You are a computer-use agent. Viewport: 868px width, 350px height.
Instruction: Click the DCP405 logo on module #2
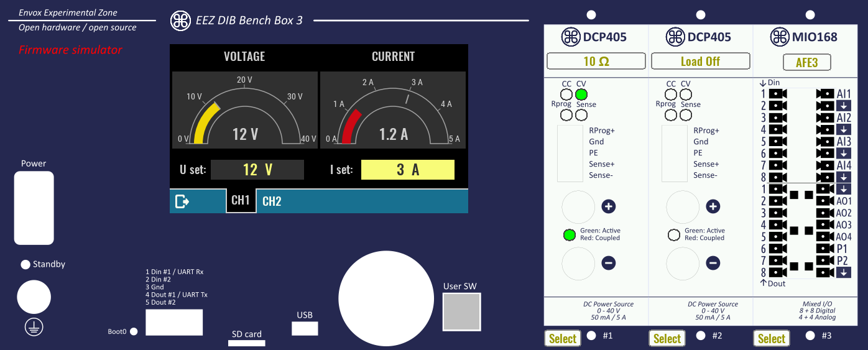point(675,37)
